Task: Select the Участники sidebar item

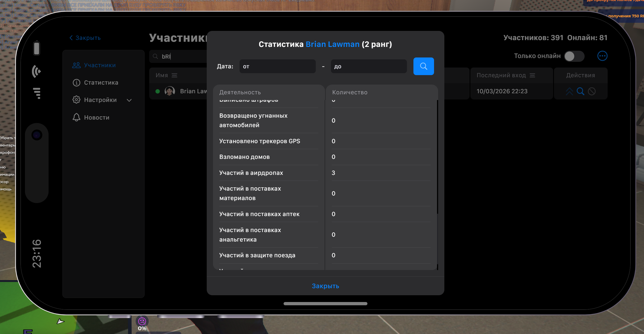Action: pyautogui.click(x=100, y=65)
